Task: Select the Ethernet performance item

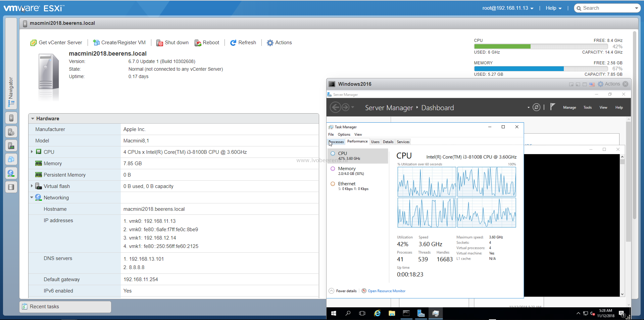Action: click(x=358, y=186)
